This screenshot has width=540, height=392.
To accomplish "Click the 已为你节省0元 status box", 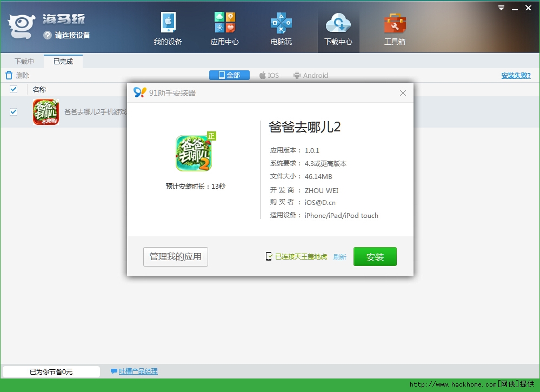I will 51,371.
